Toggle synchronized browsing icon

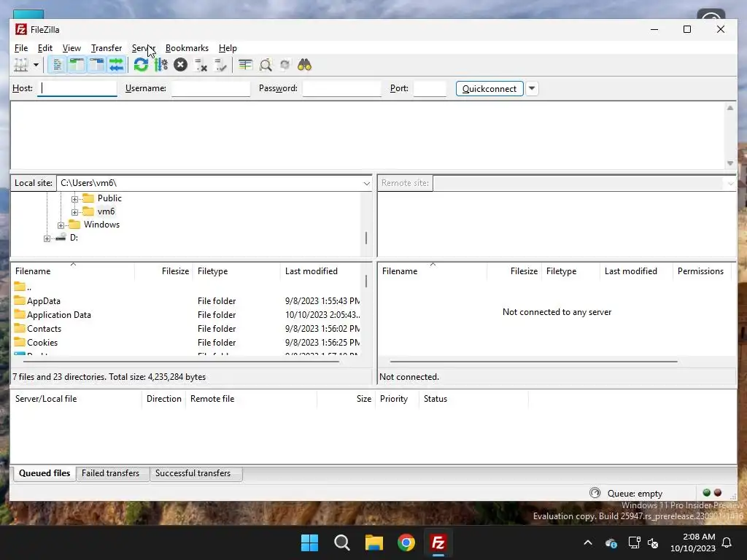tap(285, 65)
